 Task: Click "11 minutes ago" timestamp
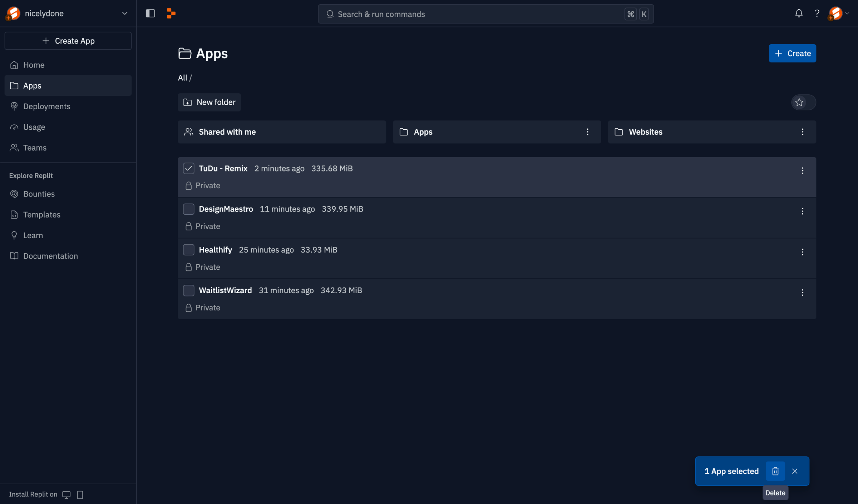click(287, 209)
